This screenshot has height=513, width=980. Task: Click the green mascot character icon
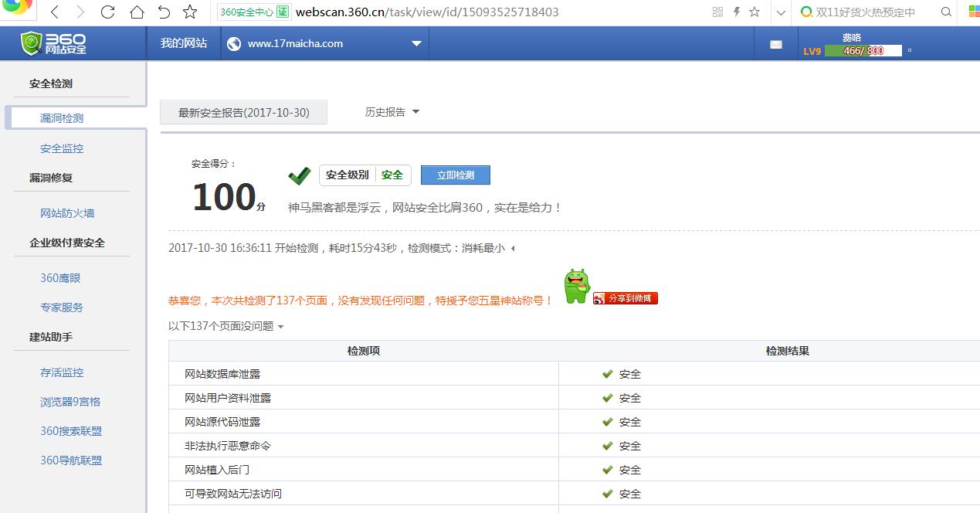(577, 286)
